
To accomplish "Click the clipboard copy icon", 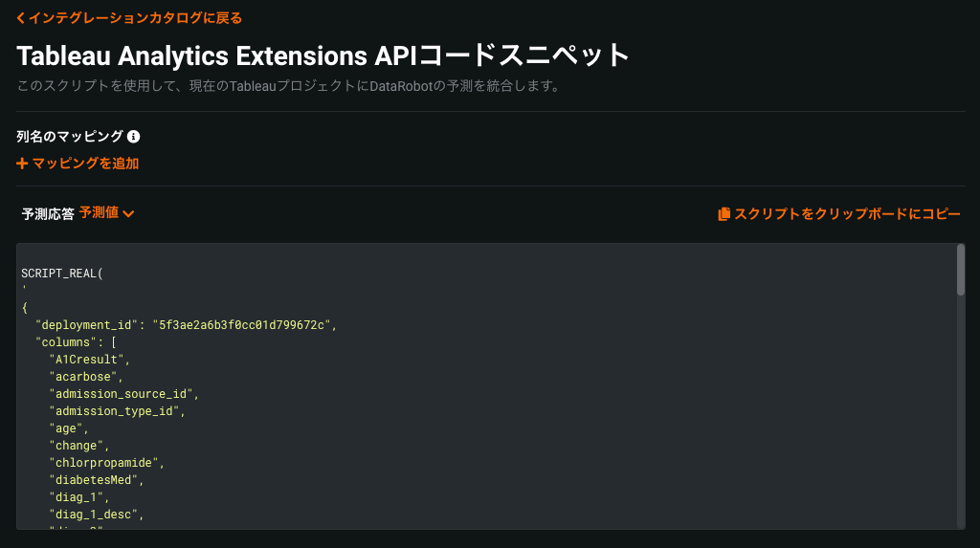I will pos(724,214).
